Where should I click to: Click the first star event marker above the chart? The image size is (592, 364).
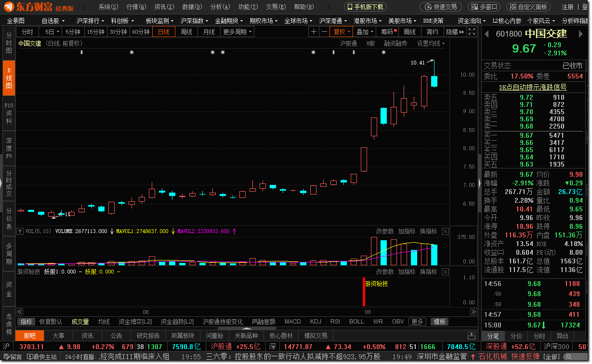[132, 52]
